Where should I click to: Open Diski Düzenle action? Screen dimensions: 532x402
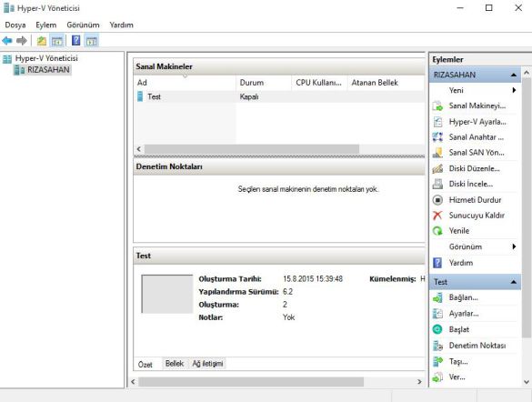pyautogui.click(x=474, y=168)
